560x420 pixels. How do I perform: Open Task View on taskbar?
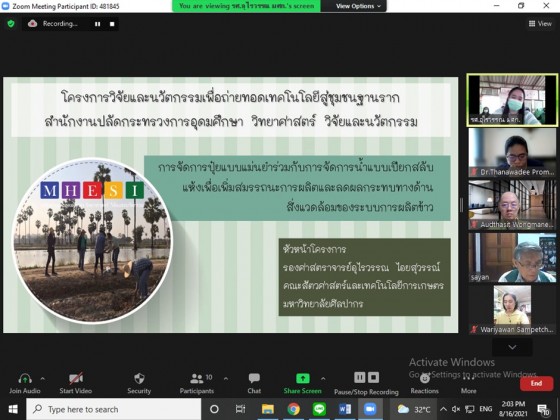(x=241, y=409)
